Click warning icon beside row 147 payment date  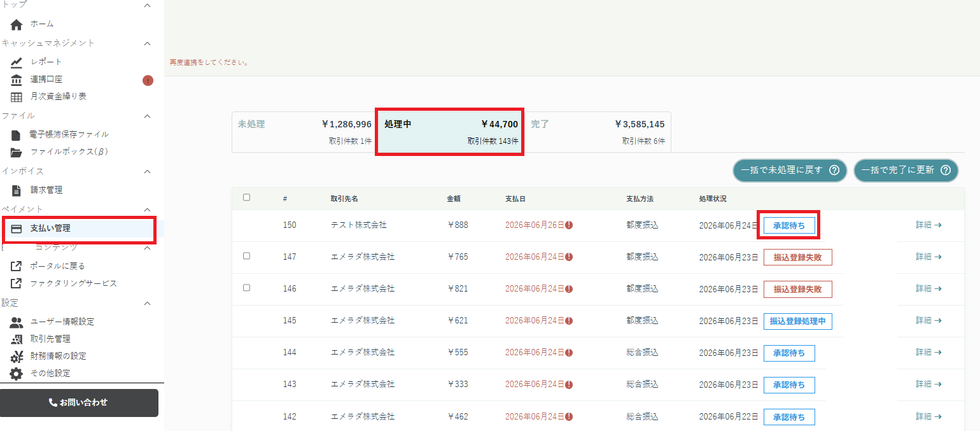[569, 257]
